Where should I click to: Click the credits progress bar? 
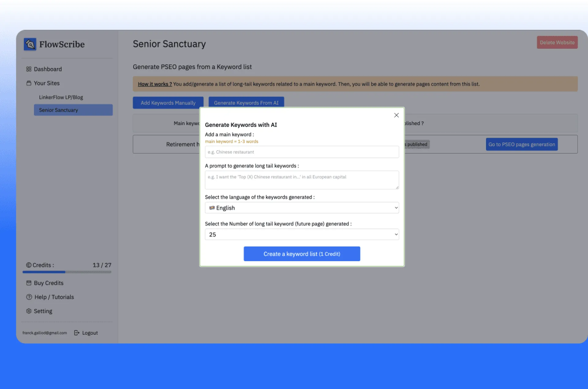pos(67,272)
